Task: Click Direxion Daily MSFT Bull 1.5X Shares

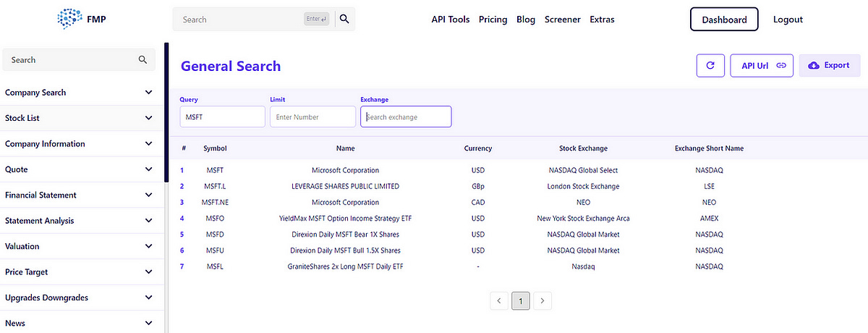Action: (x=345, y=250)
